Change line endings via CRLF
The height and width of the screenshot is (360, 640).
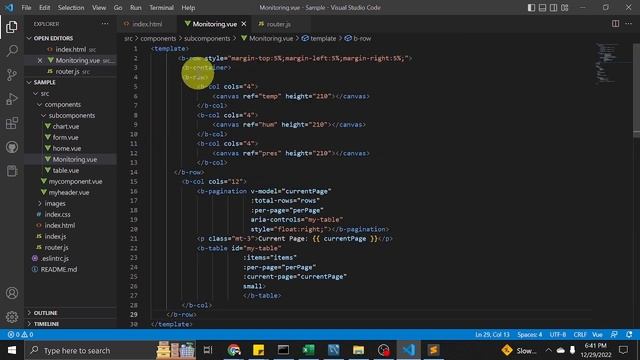(580, 334)
